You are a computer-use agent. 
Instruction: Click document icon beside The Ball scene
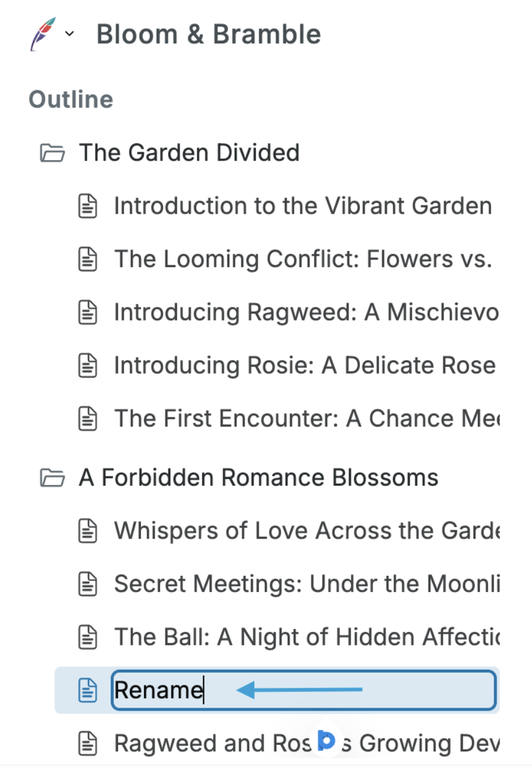point(88,637)
